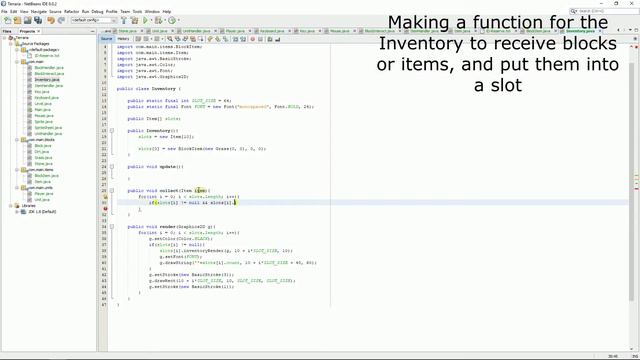This screenshot has width=640, height=360.
Task: Switch to the Player.java editor tab
Action: tap(235, 31)
